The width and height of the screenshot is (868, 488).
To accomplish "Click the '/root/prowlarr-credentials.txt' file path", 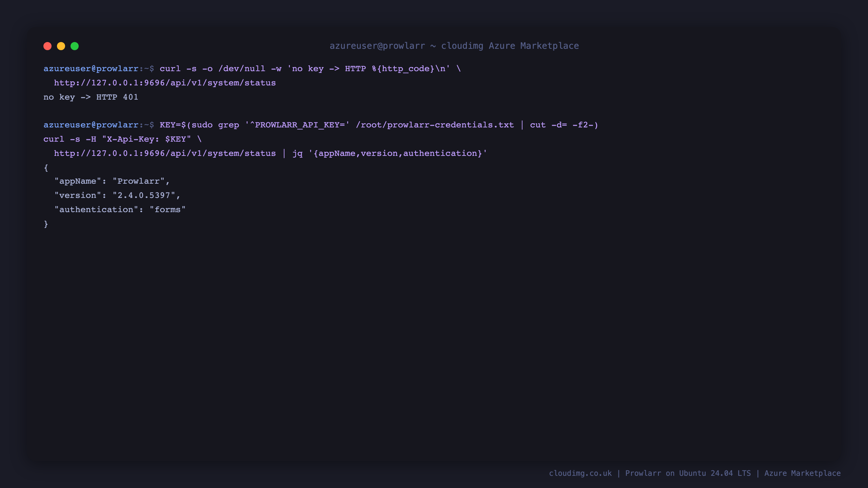I will pyautogui.click(x=435, y=125).
